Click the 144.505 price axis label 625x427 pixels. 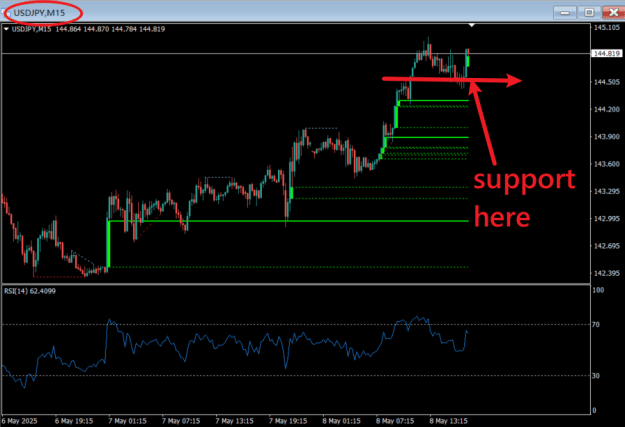coord(607,82)
